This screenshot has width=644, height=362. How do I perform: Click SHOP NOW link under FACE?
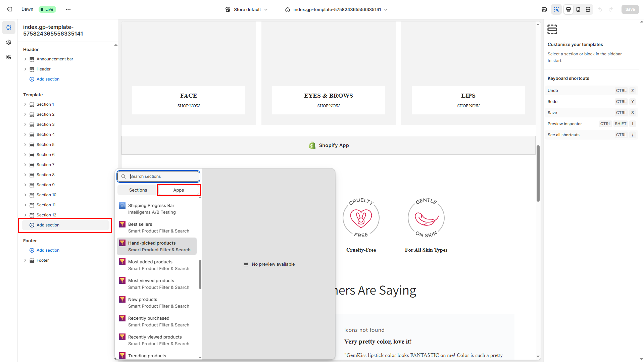point(189,106)
